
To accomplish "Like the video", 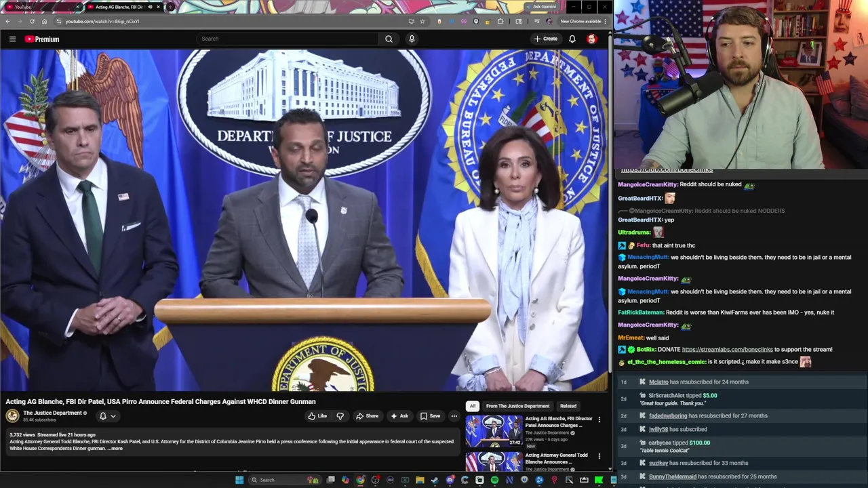I will [317, 416].
